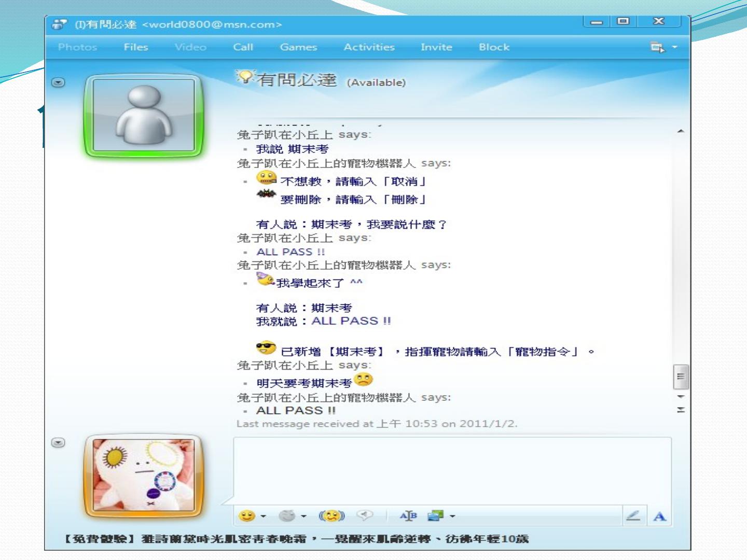Viewport: 747px width, 560px height.
Task: Click the Invite button
Action: pos(436,47)
